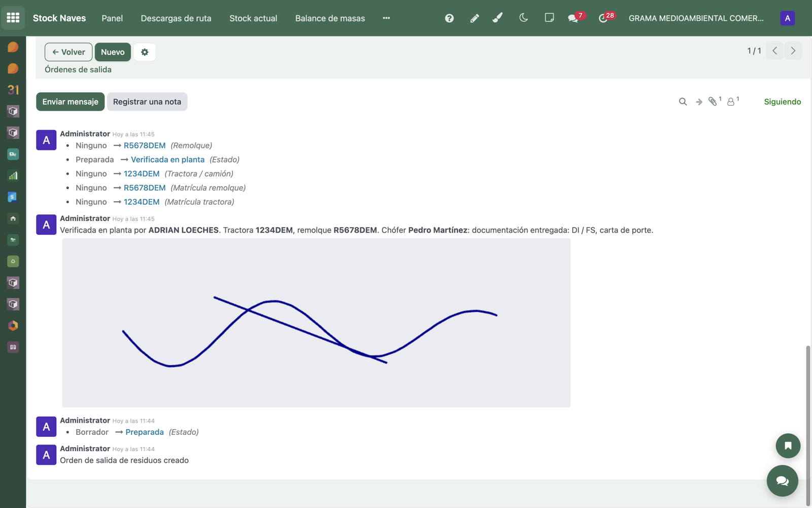
Task: Switch company GRAMA MEDIOAMBIENTAL COMER...
Action: tap(696, 18)
